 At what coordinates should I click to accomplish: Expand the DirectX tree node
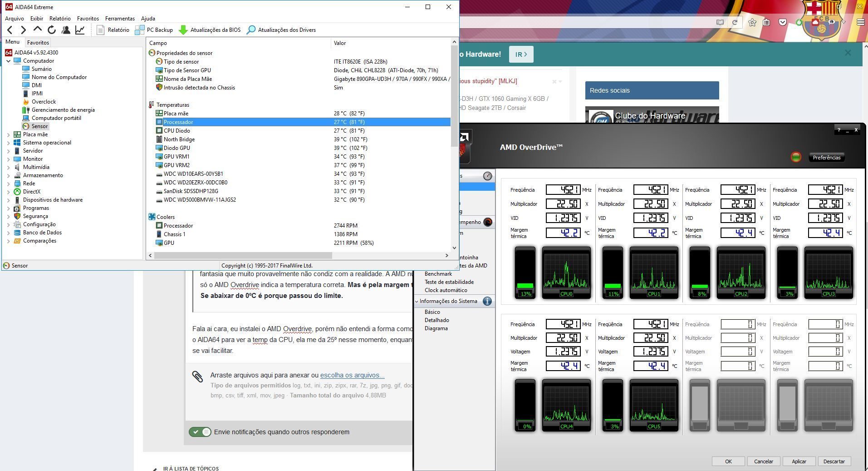8,192
